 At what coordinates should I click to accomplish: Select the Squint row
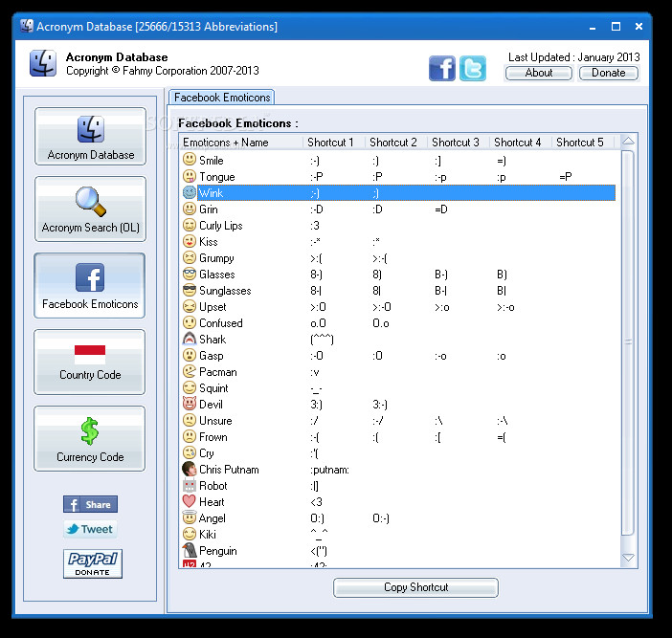[x=398, y=388]
